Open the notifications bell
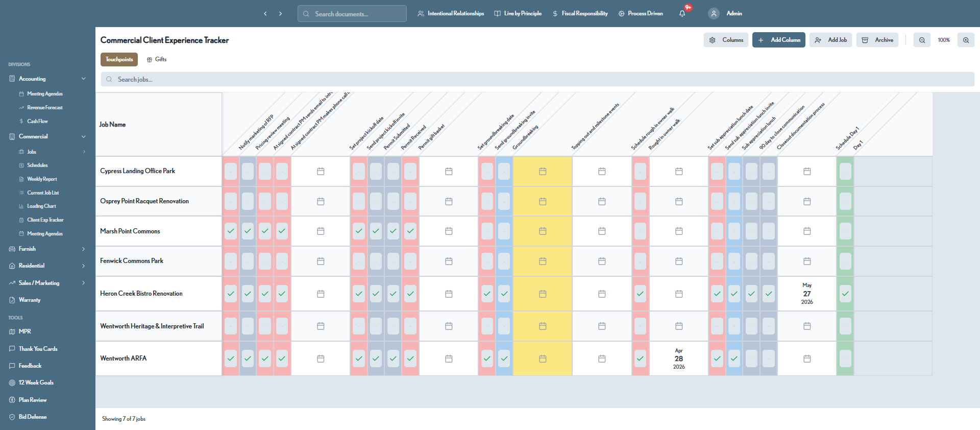The height and width of the screenshot is (430, 980). (682, 14)
